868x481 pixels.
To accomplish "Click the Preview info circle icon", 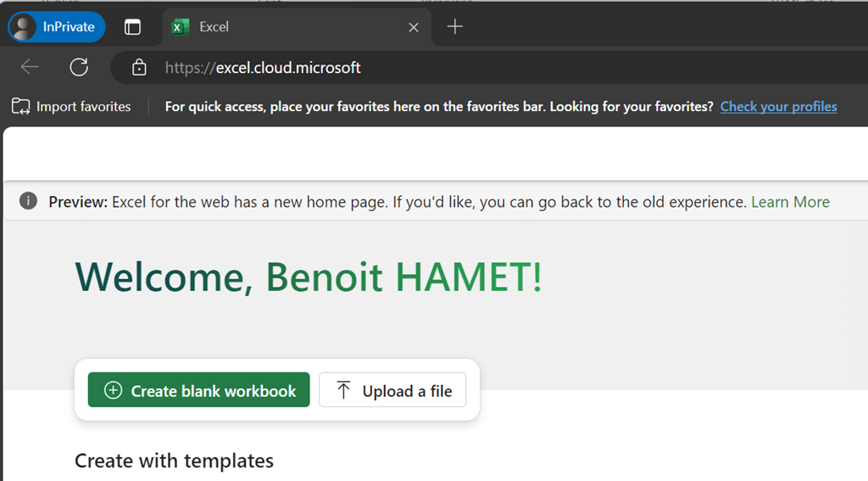I will pyautogui.click(x=28, y=201).
